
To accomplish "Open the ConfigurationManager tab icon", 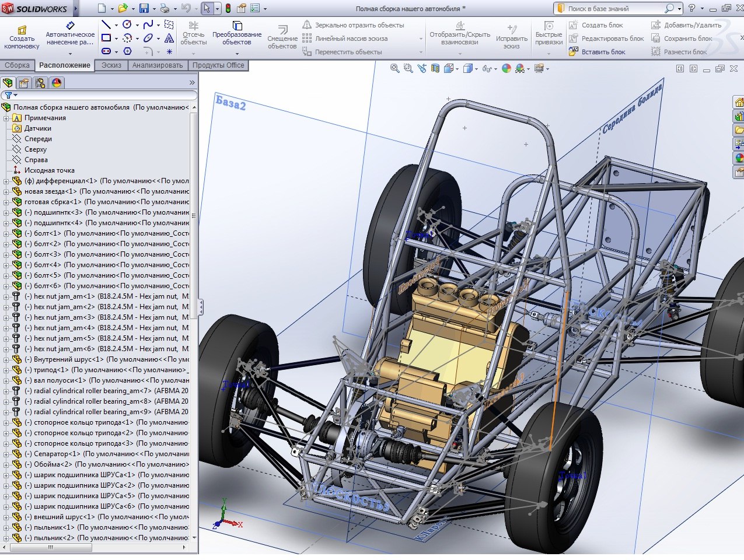I will [40, 83].
